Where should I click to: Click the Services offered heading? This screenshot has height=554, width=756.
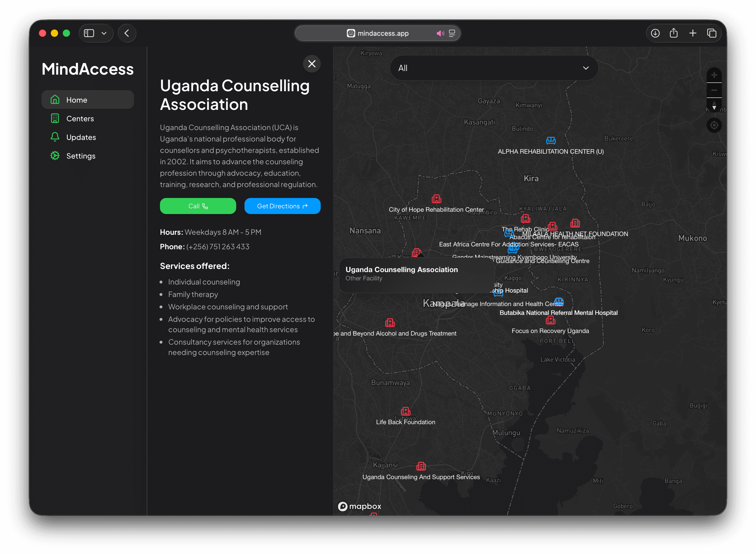point(195,266)
